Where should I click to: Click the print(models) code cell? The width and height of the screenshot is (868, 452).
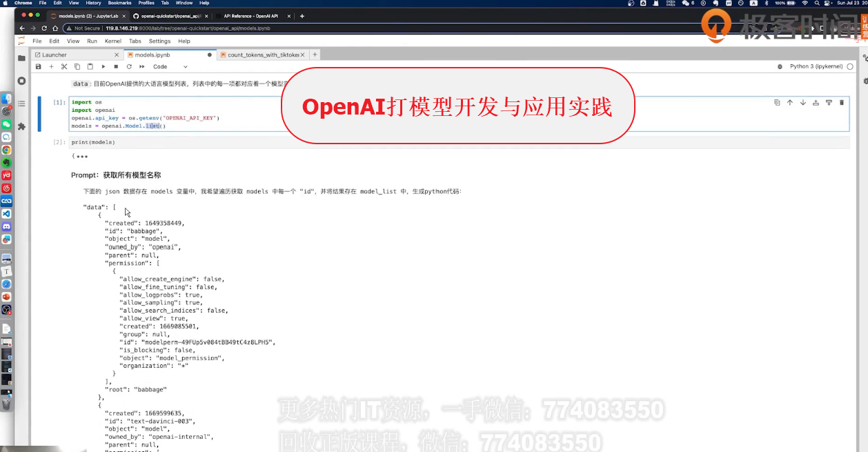[458, 142]
